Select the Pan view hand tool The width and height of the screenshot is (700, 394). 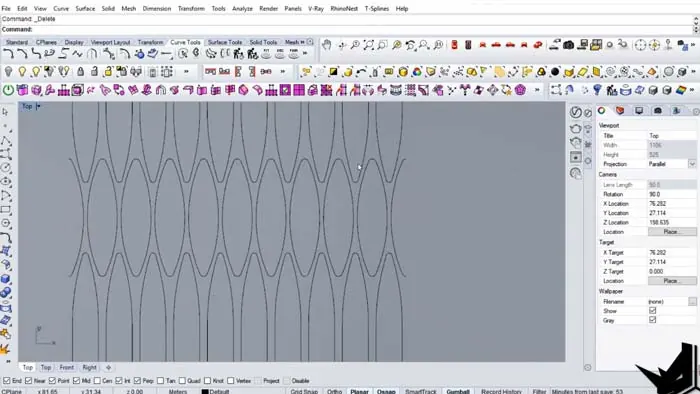click(327, 45)
